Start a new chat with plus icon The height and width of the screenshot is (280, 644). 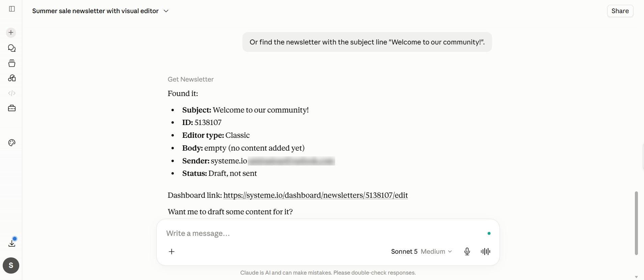pos(11,33)
